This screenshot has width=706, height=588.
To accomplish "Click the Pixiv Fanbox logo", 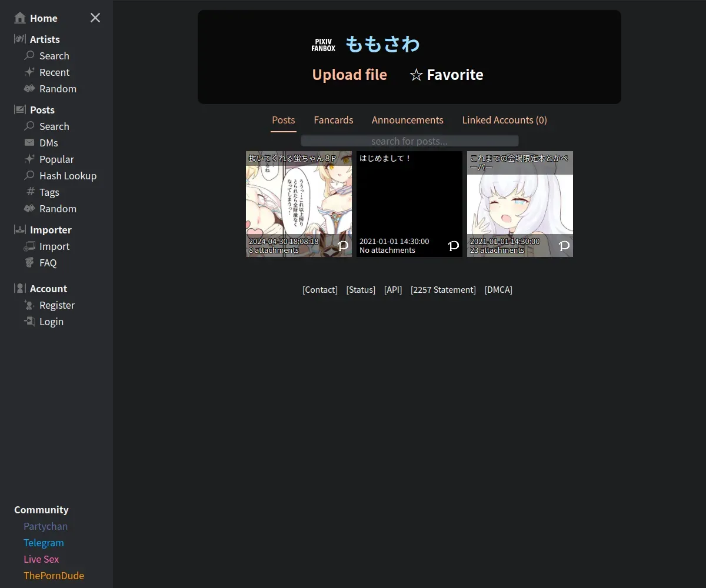I will click(x=324, y=45).
